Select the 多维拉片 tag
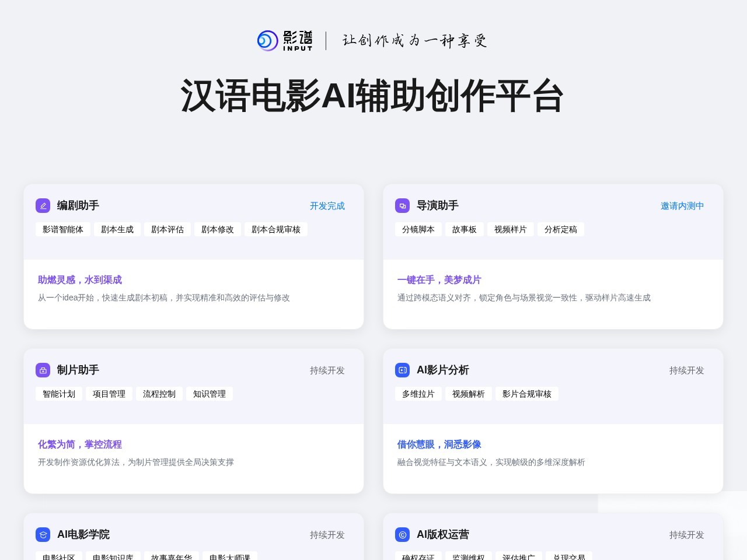The height and width of the screenshot is (560, 747). pos(418,394)
